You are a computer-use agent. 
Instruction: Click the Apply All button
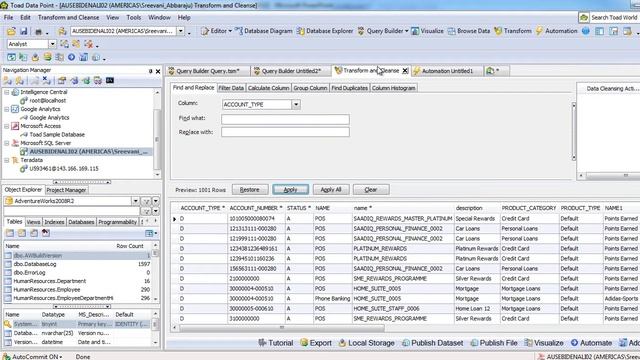331,190
